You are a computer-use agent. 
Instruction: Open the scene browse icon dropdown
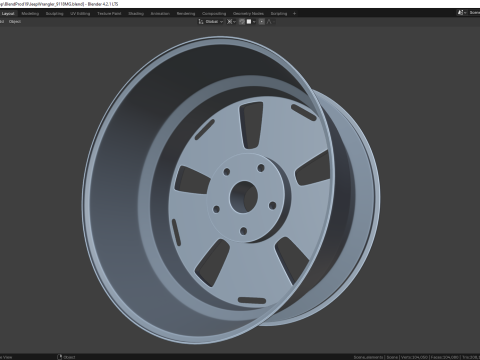[462, 13]
